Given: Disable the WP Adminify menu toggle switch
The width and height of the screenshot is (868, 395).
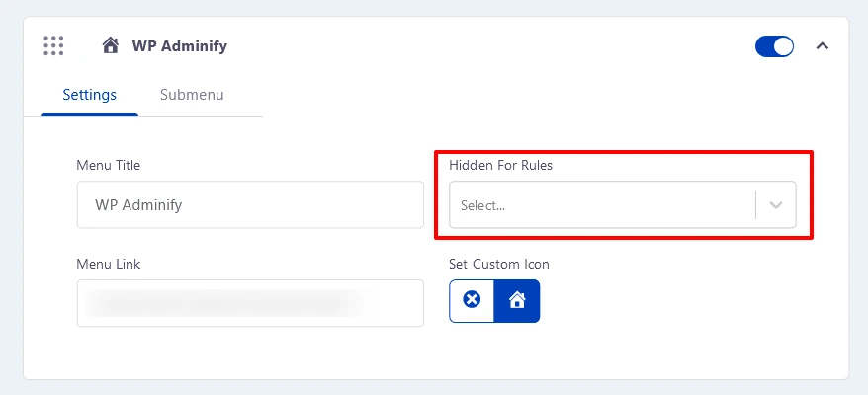Looking at the screenshot, I should (x=774, y=46).
